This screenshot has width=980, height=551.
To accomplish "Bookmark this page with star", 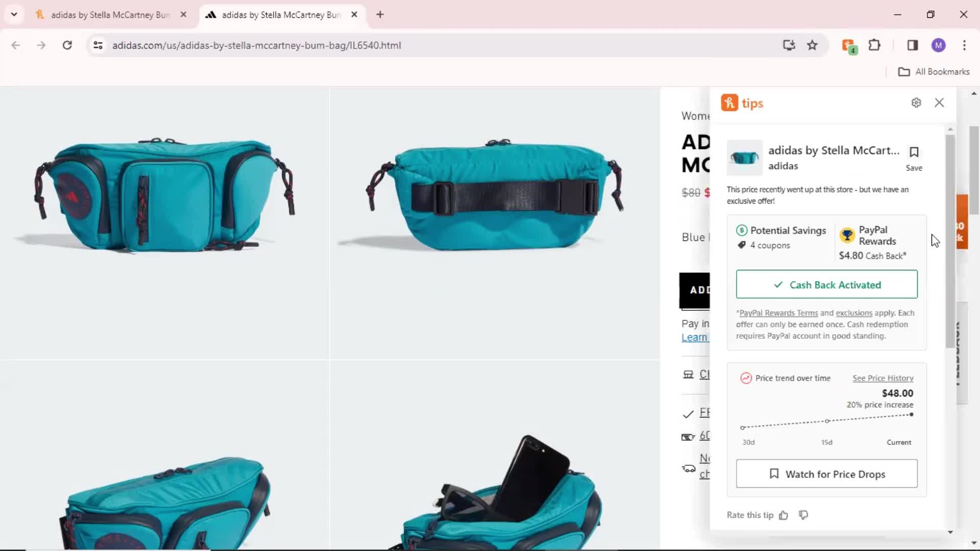I will pyautogui.click(x=812, y=45).
